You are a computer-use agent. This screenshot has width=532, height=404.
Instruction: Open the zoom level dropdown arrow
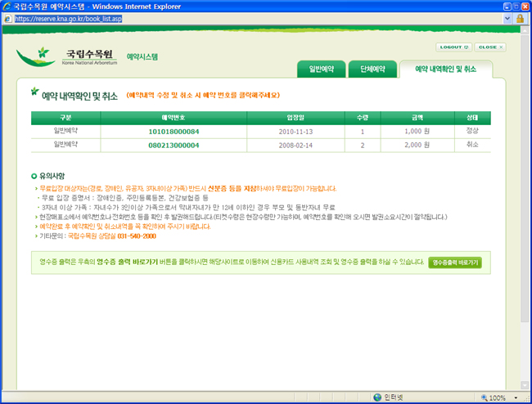click(516, 397)
